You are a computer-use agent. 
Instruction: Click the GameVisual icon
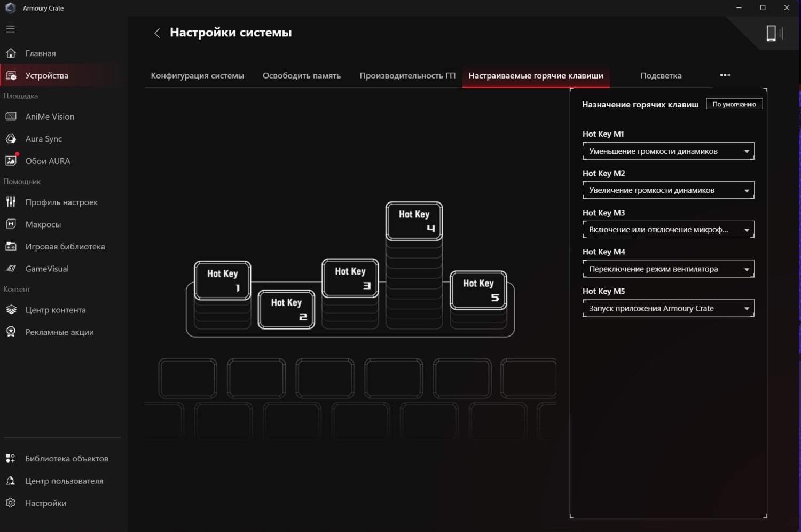tap(11, 269)
